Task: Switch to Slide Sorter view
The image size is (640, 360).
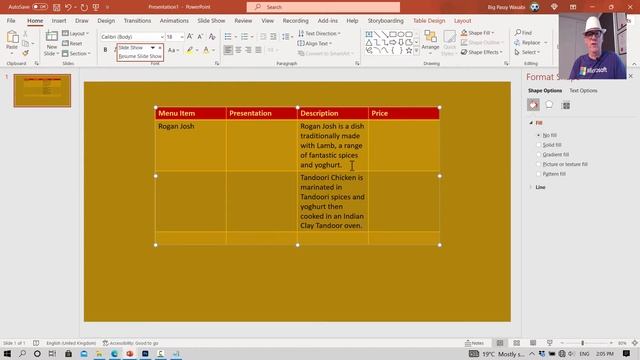Action: click(517, 343)
